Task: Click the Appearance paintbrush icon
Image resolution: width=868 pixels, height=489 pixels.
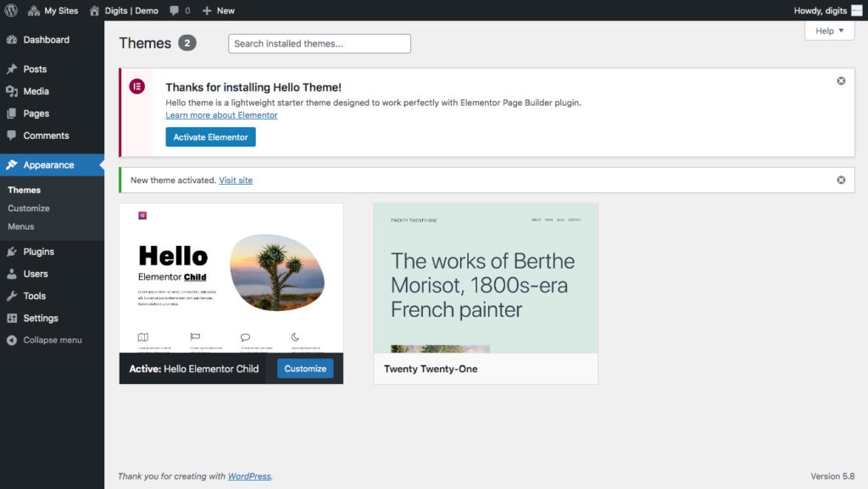Action: click(12, 165)
